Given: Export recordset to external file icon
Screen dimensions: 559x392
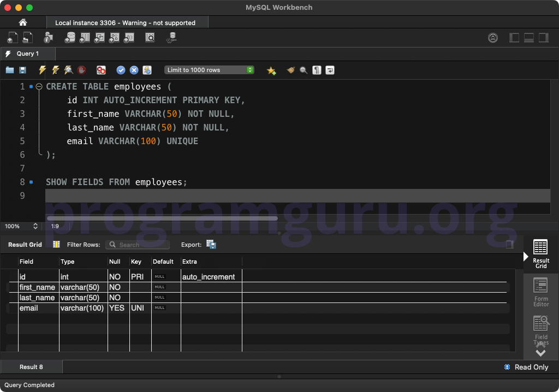Looking at the screenshot, I should (211, 245).
